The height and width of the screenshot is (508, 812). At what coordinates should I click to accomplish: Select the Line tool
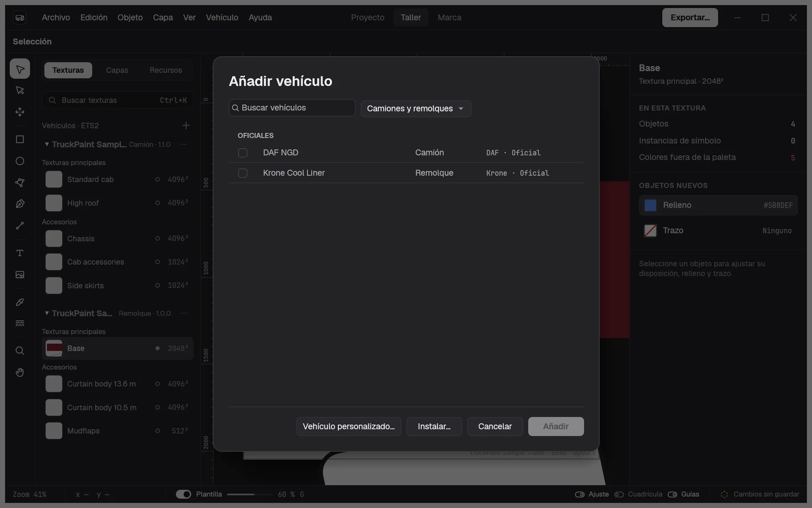20,226
